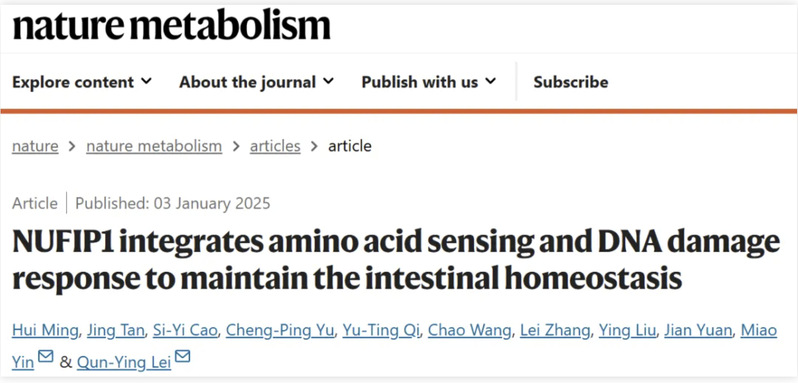
Task: Select author Si-Yi Cao
Action: (185, 331)
